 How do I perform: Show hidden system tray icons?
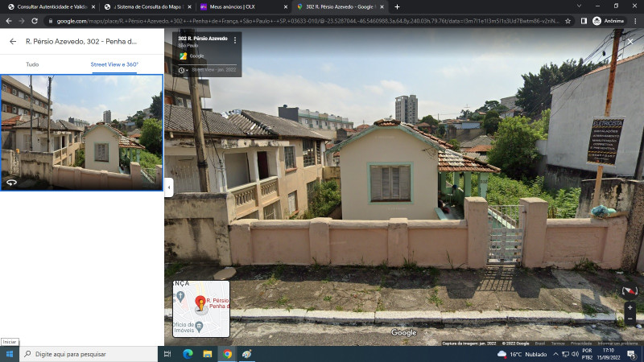pyautogui.click(x=555, y=354)
